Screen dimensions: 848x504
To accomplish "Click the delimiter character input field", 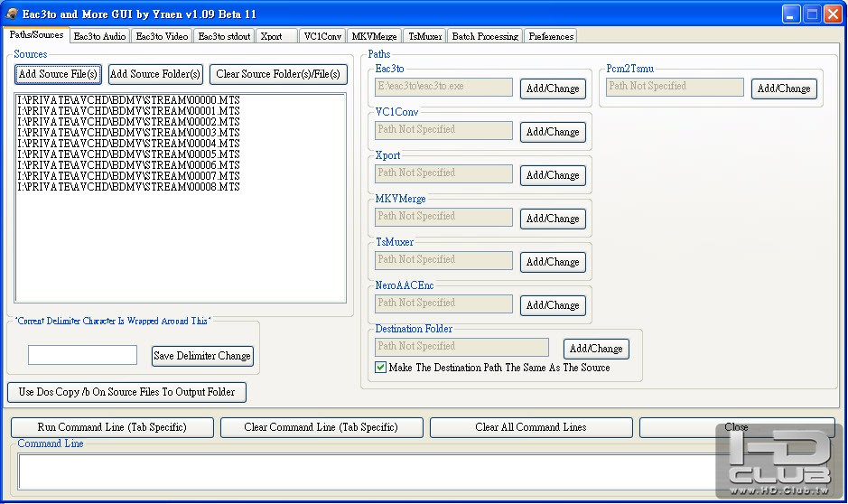I will [x=82, y=355].
